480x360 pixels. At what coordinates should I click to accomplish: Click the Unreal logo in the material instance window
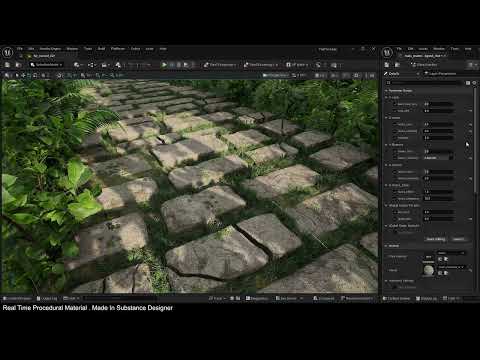pos(387,52)
